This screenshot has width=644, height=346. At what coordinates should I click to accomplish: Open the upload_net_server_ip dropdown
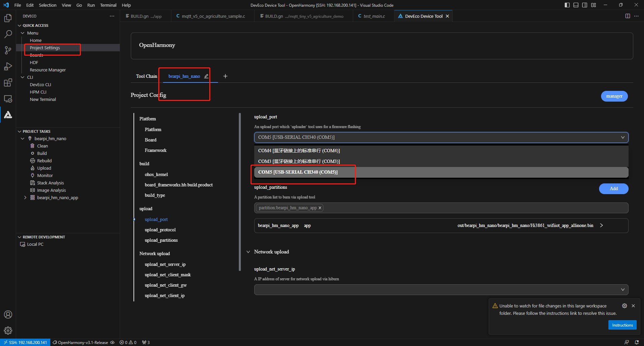tap(441, 290)
